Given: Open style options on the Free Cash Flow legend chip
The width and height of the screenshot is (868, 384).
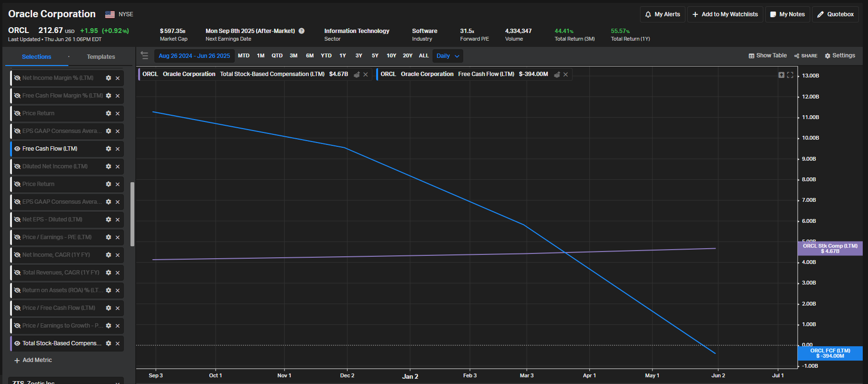Looking at the screenshot, I should point(557,74).
